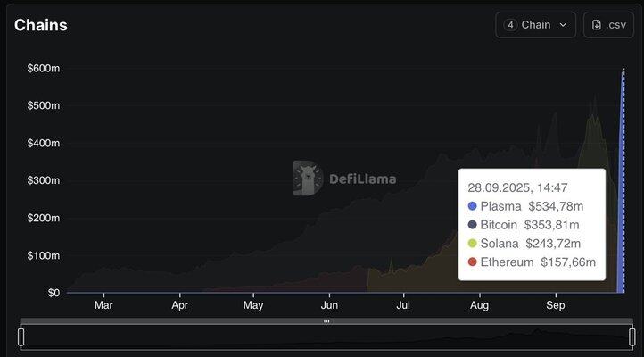
Task: Click the Chains chart title
Action: [41, 25]
